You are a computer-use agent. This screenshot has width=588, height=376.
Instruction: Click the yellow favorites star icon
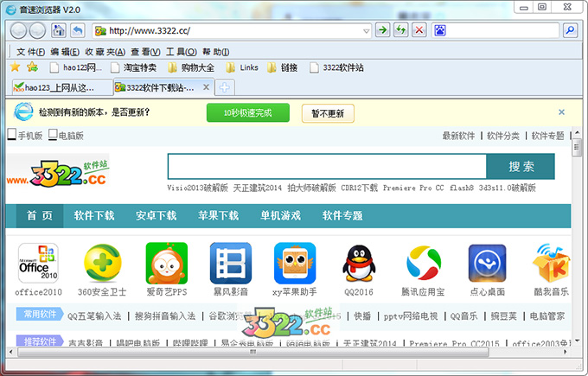point(15,67)
